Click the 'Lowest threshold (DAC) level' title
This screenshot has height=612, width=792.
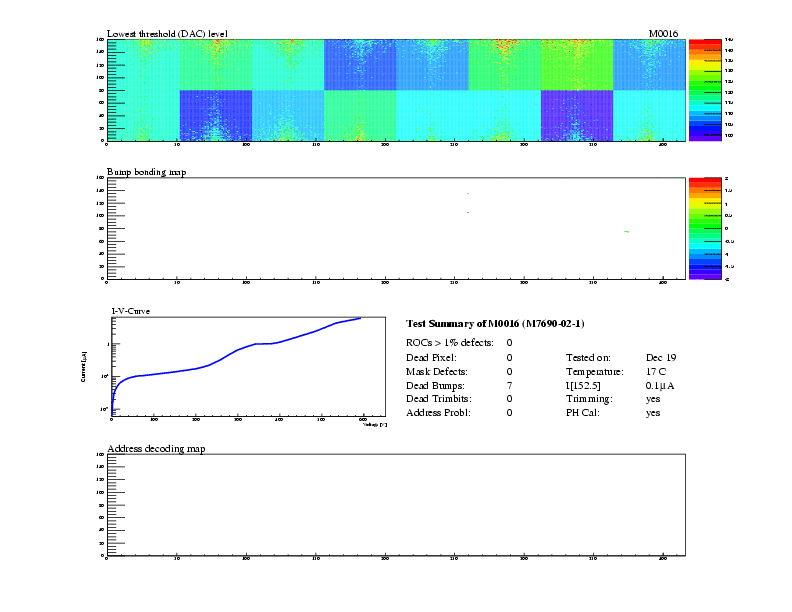(x=167, y=34)
